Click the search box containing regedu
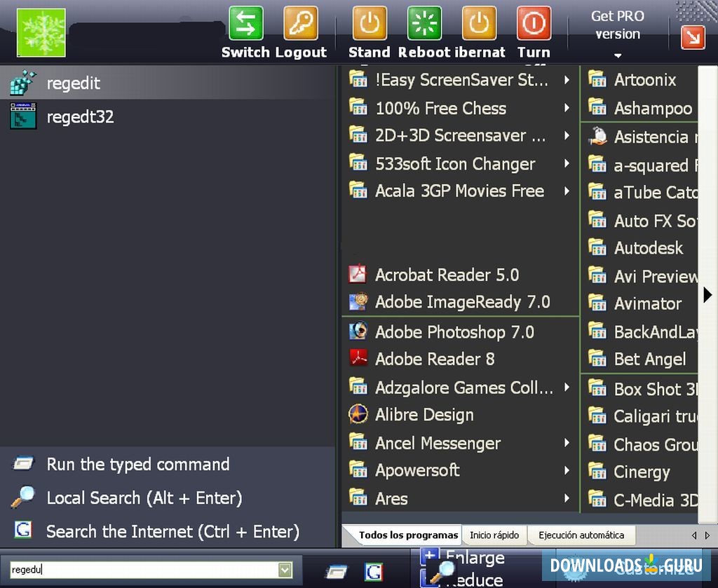This screenshot has width=718, height=588. [144, 570]
